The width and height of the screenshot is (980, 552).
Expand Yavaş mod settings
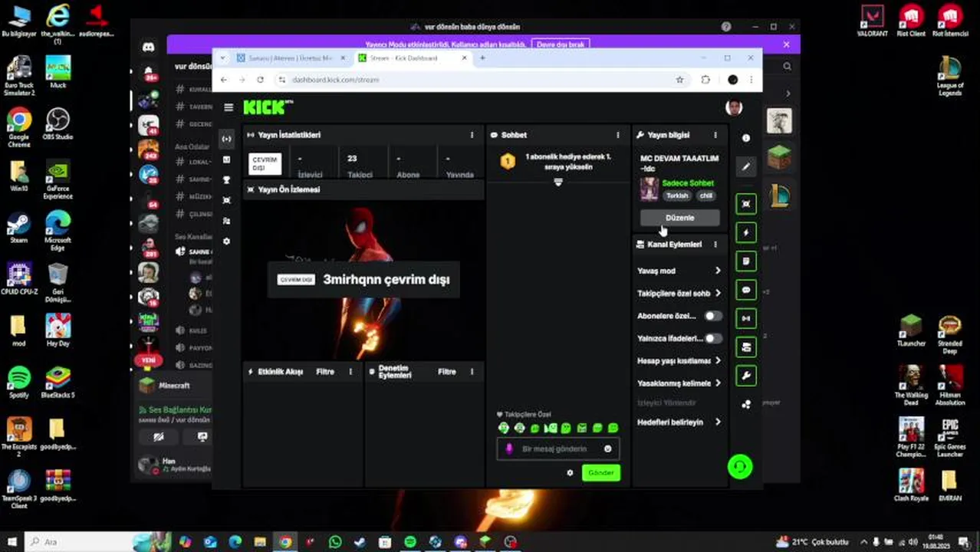tap(679, 271)
